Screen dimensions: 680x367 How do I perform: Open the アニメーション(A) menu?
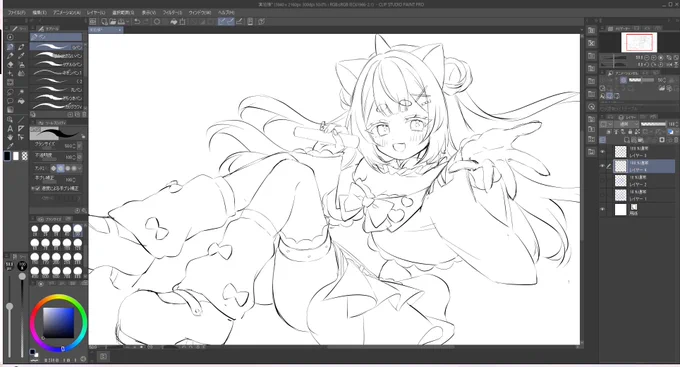tap(66, 13)
